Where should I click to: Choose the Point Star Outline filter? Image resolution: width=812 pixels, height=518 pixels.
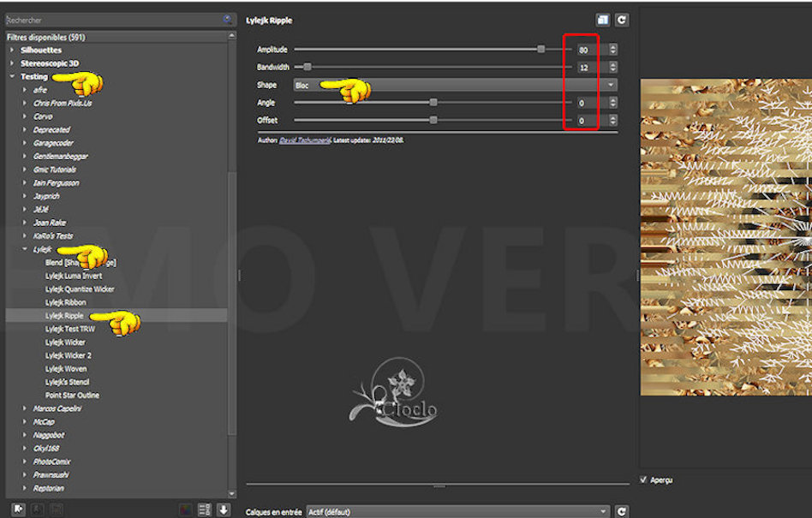click(72, 396)
